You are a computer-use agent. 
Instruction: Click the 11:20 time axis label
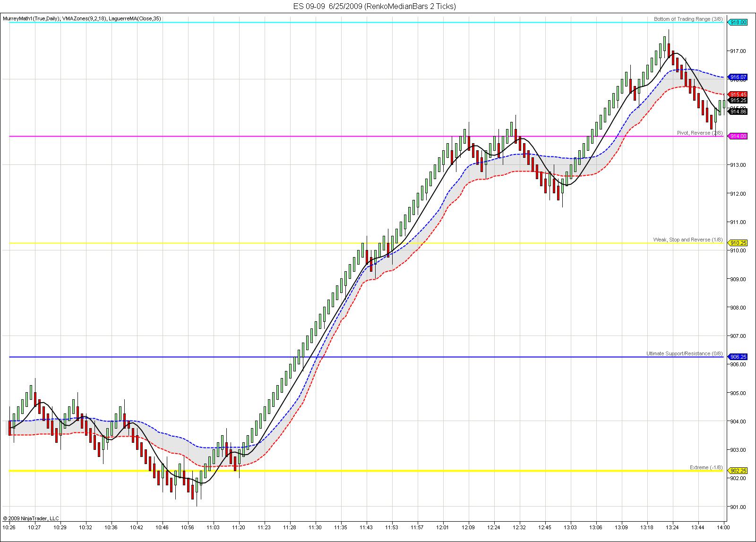point(239,527)
